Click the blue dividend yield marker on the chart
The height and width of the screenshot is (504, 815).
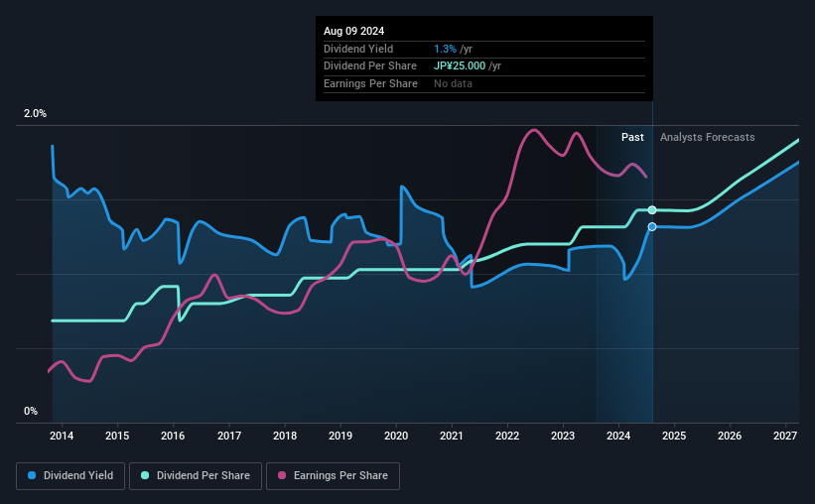pos(652,226)
